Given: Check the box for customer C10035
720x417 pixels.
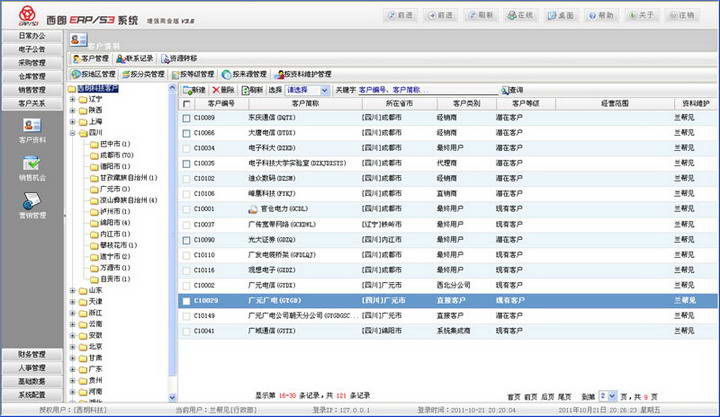Looking at the screenshot, I should 186,164.
